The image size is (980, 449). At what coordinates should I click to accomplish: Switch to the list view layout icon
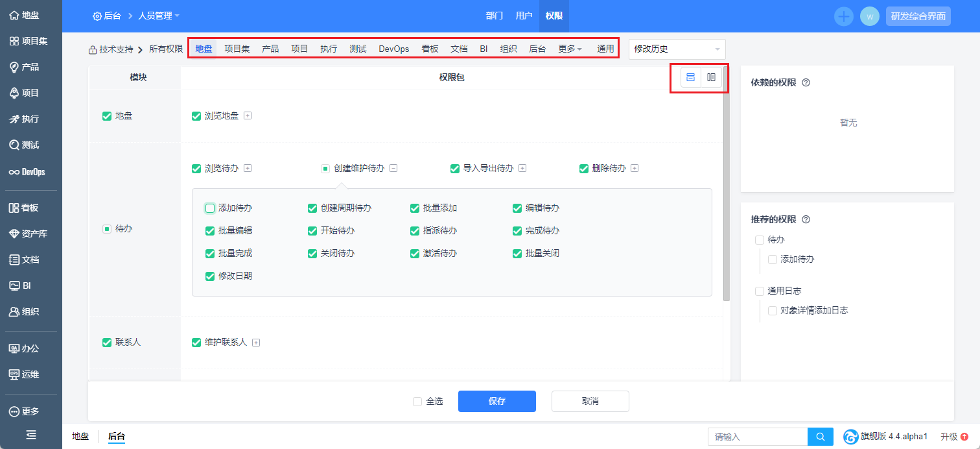(x=691, y=77)
